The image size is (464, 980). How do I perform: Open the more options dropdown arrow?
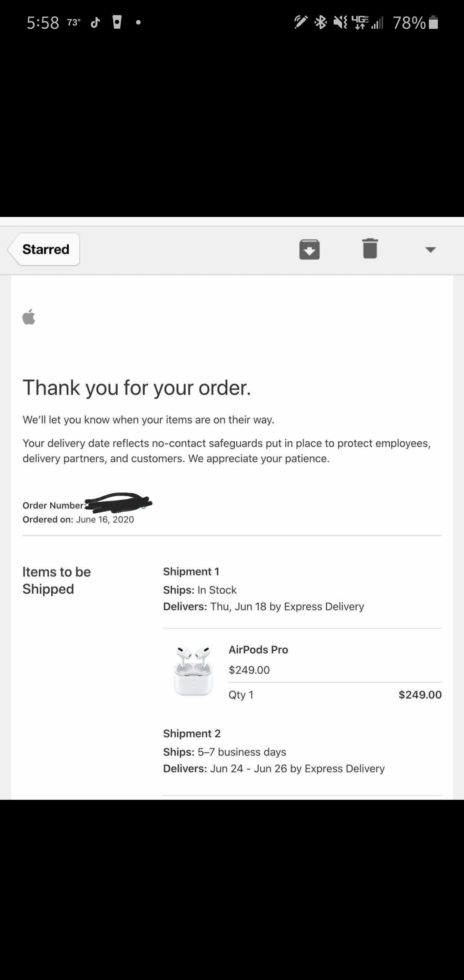(x=430, y=250)
